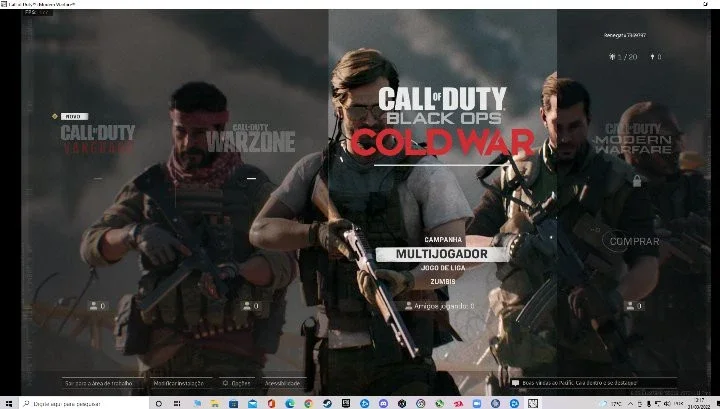Screen dimensions: 720x409
Task: Open Cortana circle icon on taskbar
Action: click(158, 403)
